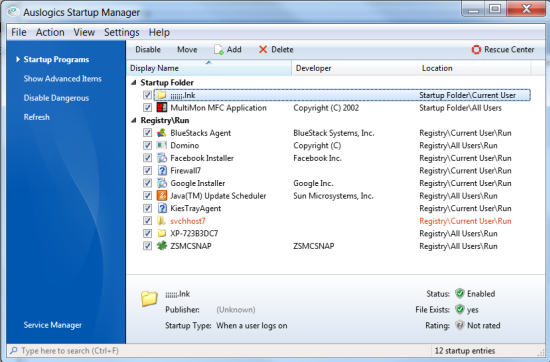Open the File menu
The width and height of the screenshot is (550, 362).
19,32
